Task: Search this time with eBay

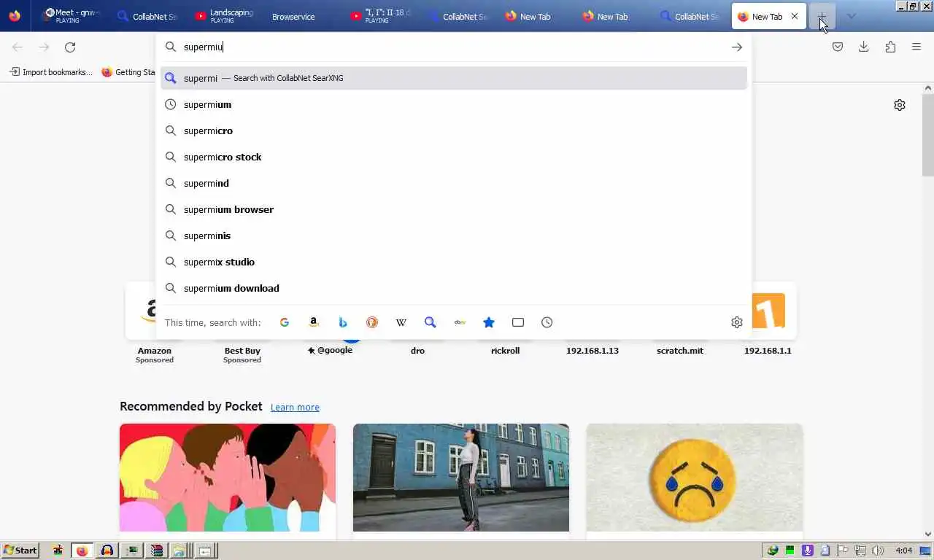Action: [460, 322]
